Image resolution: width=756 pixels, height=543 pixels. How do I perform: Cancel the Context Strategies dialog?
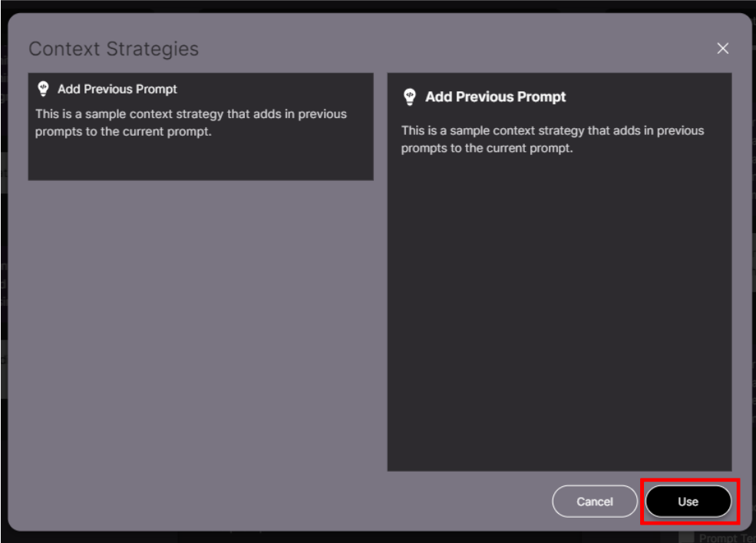pos(595,502)
